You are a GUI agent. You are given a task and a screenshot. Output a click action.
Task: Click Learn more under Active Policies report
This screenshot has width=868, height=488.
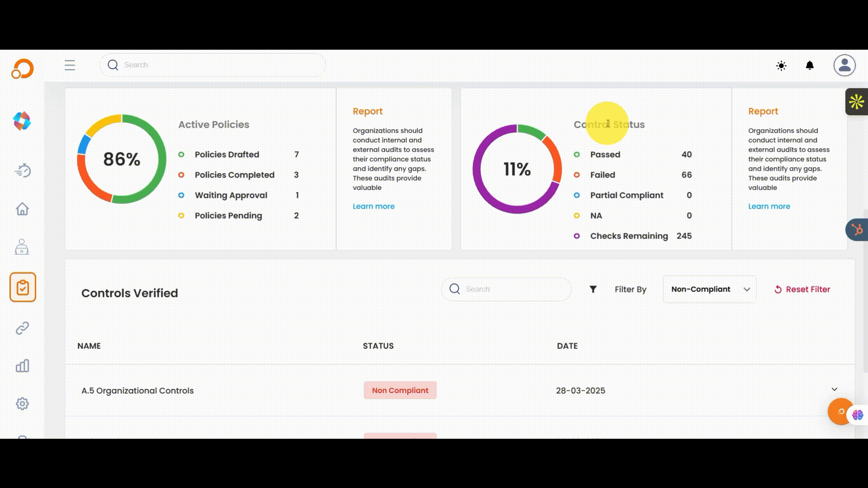point(373,206)
